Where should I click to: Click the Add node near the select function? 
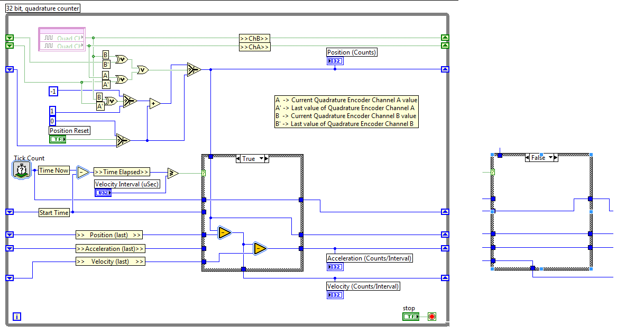pyautogui.click(x=154, y=103)
